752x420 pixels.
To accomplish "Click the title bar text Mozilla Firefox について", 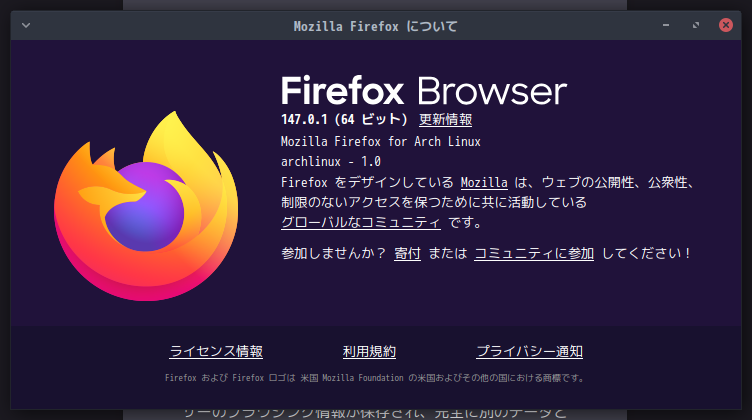I will 376,26.
